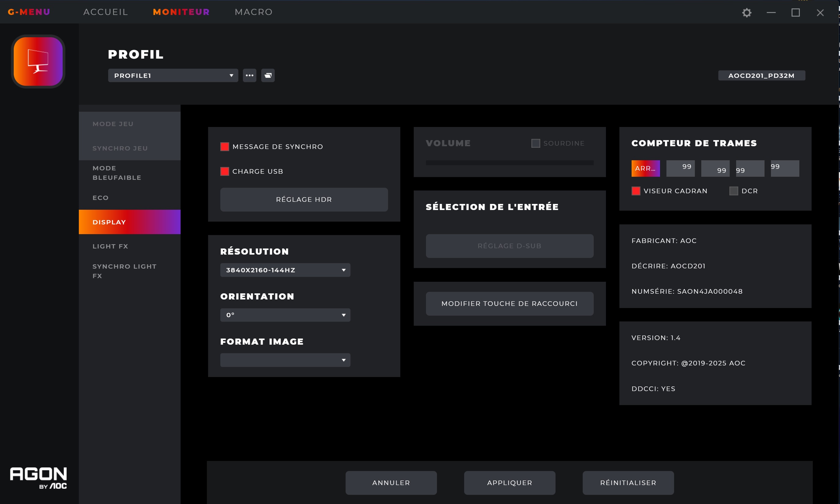Viewport: 840px width, 504px height.
Task: Expand the Orientation dropdown
Action: pos(285,315)
